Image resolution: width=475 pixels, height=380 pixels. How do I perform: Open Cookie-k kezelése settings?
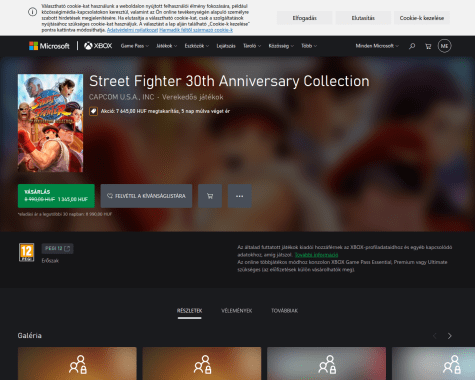422,18
